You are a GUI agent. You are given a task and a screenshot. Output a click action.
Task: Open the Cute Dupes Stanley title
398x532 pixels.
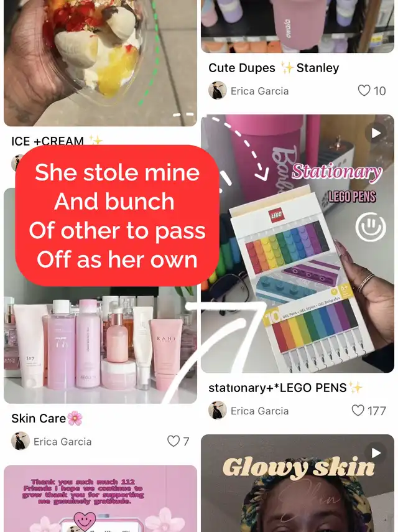pos(274,68)
